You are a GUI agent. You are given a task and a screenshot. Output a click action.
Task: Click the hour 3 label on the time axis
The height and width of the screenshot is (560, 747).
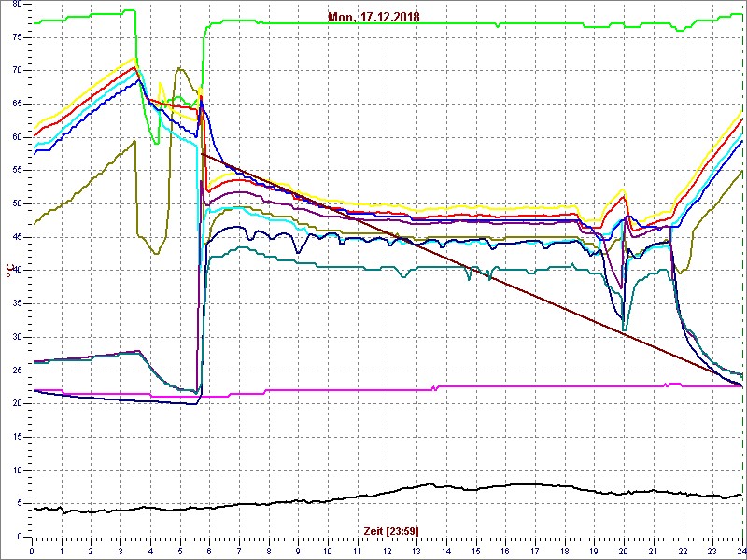pyautogui.click(x=120, y=550)
